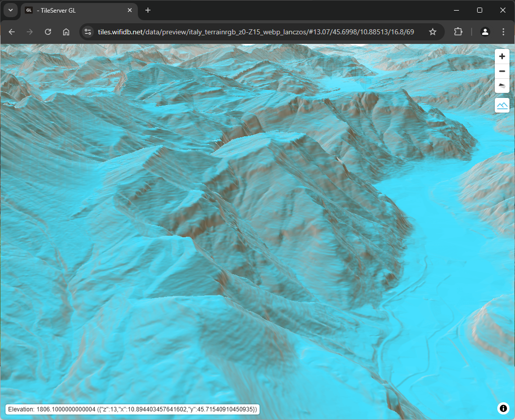Image resolution: width=515 pixels, height=420 pixels.
Task: Open the browser home page
Action: click(66, 32)
